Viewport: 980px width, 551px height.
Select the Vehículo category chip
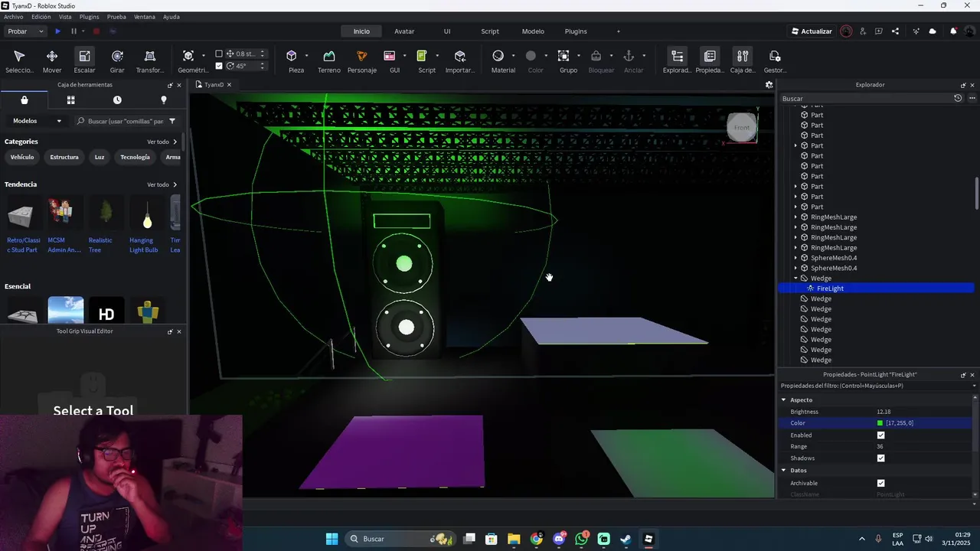(22, 157)
